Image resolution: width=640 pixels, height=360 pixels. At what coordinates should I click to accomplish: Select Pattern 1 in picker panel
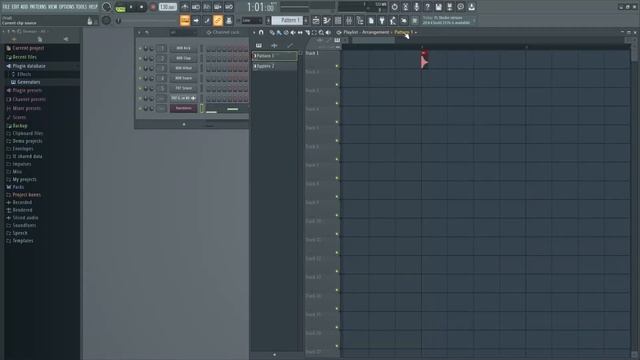coord(275,56)
